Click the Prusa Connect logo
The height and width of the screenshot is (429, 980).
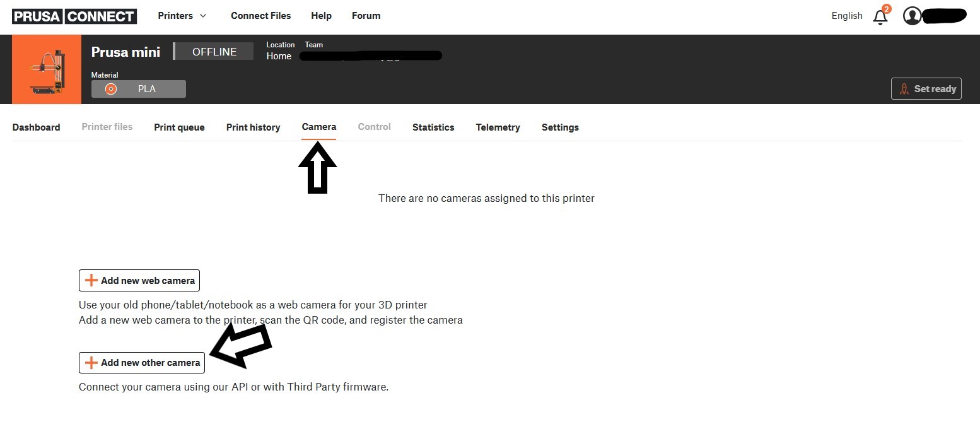coord(74,16)
